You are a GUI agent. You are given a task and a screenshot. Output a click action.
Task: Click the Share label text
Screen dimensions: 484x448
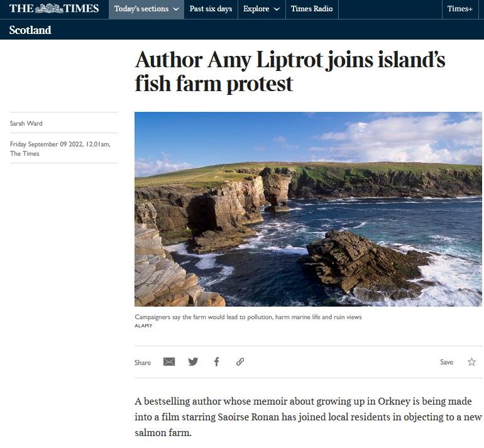(143, 363)
